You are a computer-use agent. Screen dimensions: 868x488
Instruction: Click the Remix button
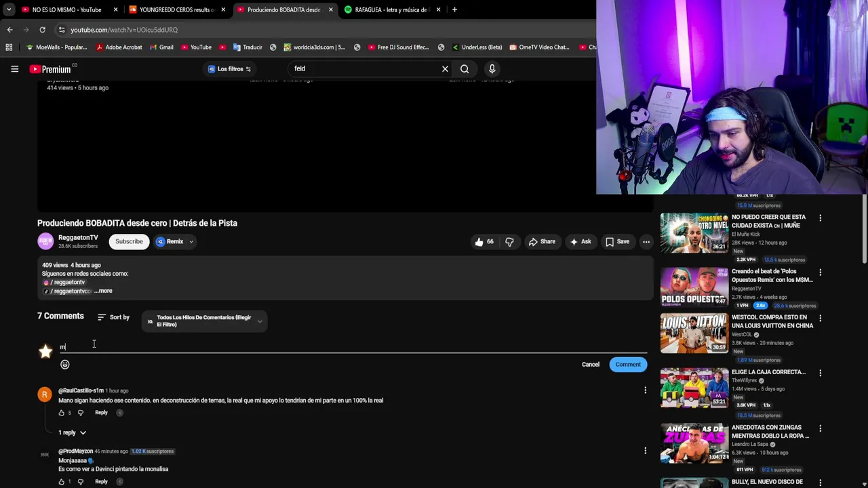pos(170,242)
